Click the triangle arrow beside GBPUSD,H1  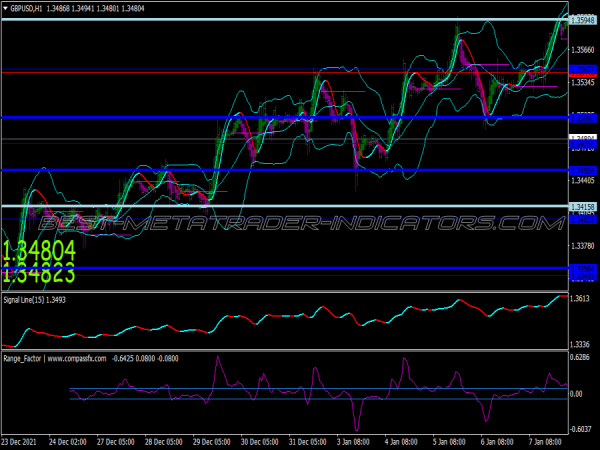pyautogui.click(x=6, y=8)
